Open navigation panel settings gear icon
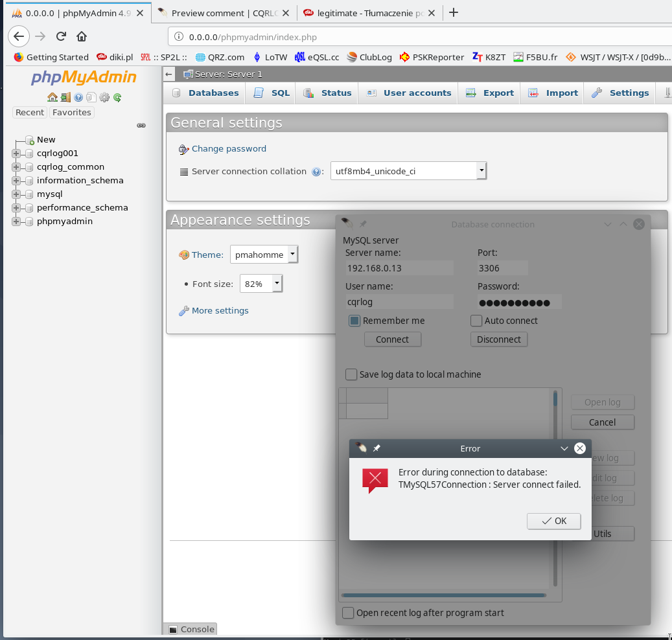The image size is (672, 640). 104,97
